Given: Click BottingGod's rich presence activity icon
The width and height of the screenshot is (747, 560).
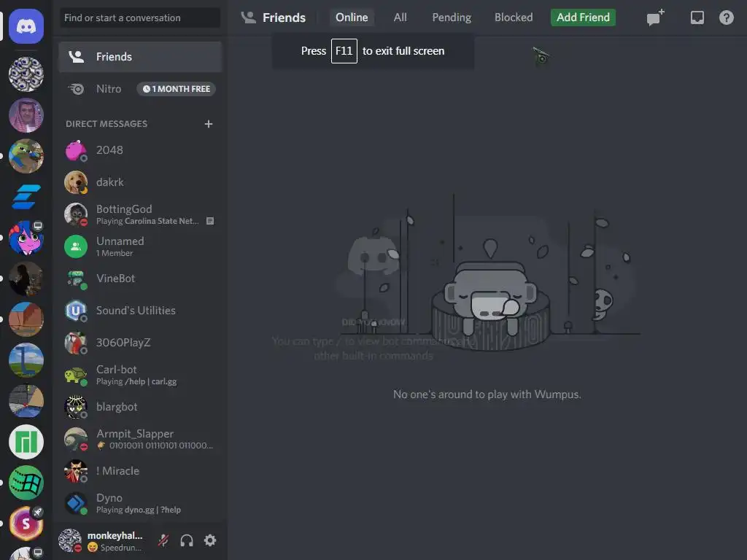Looking at the screenshot, I should pyautogui.click(x=209, y=221).
